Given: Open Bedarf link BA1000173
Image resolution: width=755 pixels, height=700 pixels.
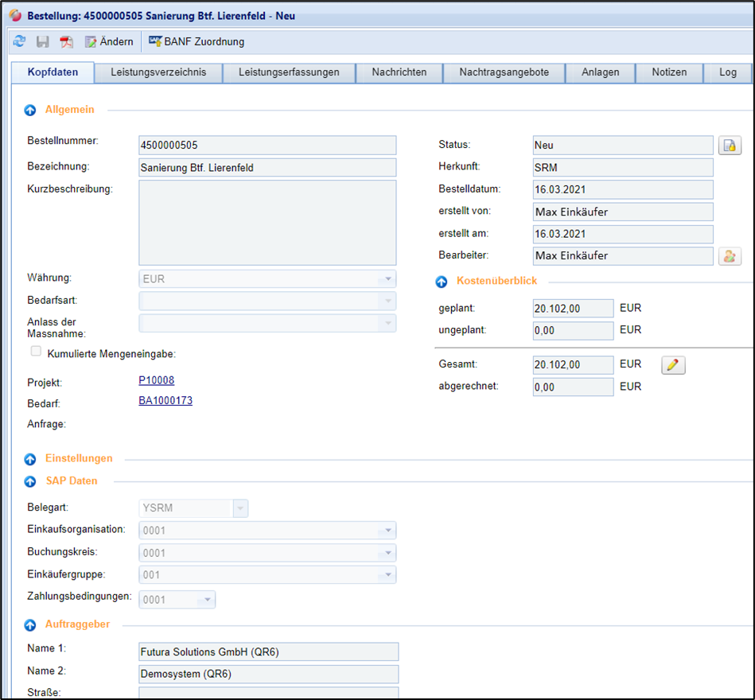Looking at the screenshot, I should (165, 401).
